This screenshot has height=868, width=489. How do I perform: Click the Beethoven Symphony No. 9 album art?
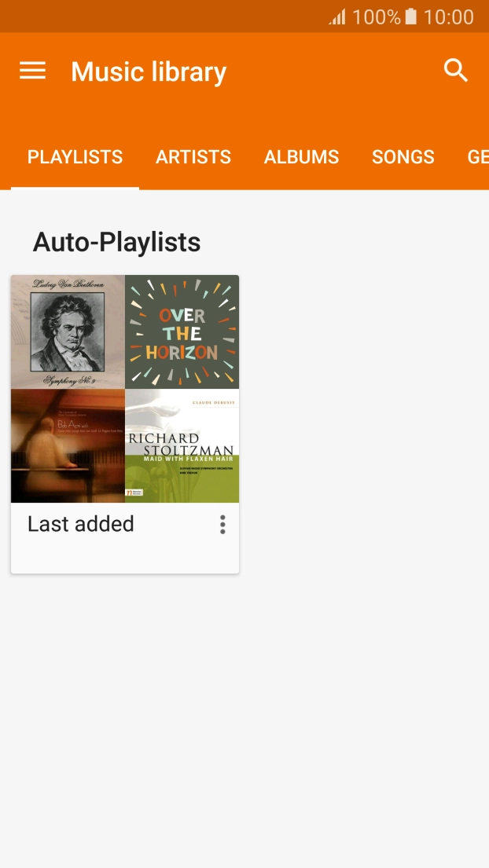(68, 331)
